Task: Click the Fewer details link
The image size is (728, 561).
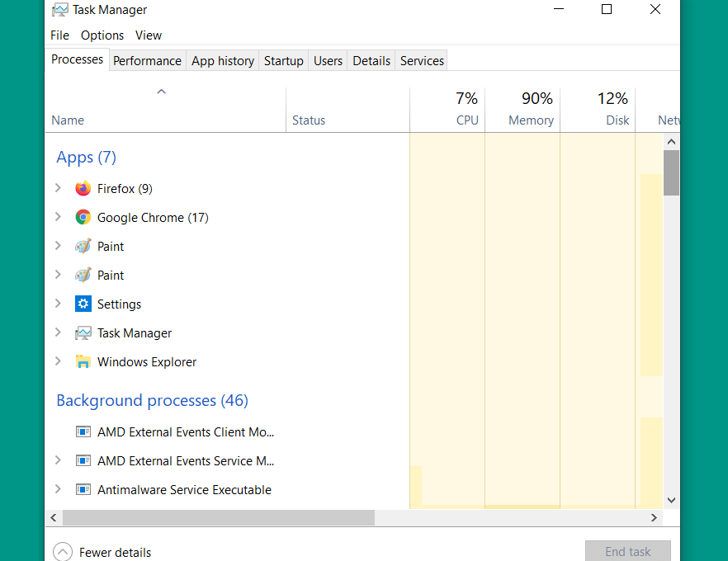Action: (116, 553)
